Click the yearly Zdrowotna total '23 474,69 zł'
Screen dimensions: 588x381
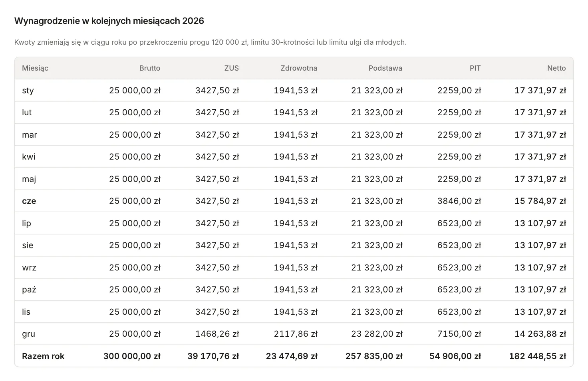click(292, 356)
